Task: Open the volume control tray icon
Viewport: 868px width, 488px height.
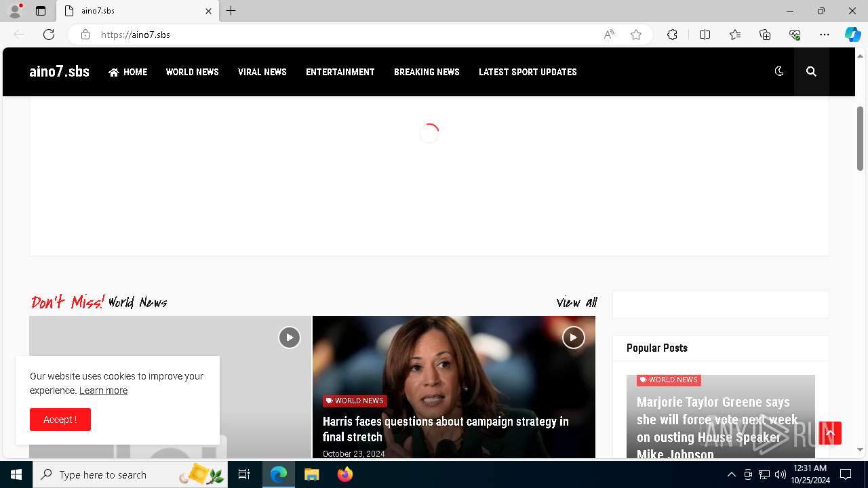Action: [781, 474]
